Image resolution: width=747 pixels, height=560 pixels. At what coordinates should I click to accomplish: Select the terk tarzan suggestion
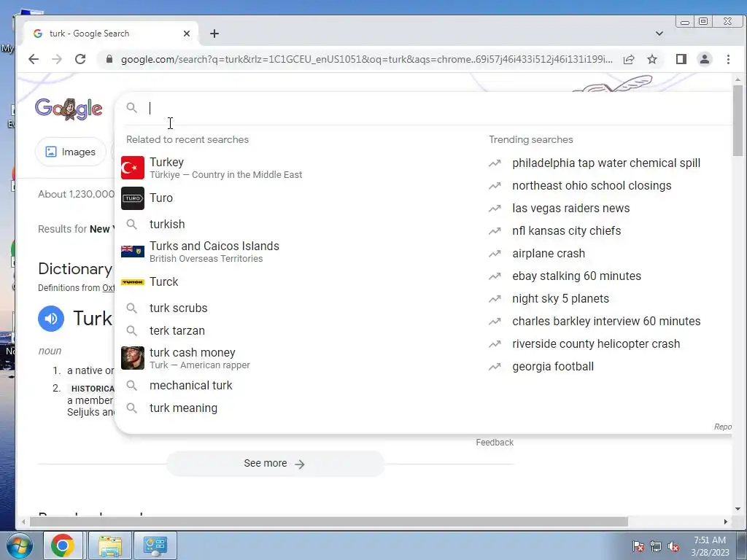tap(177, 330)
